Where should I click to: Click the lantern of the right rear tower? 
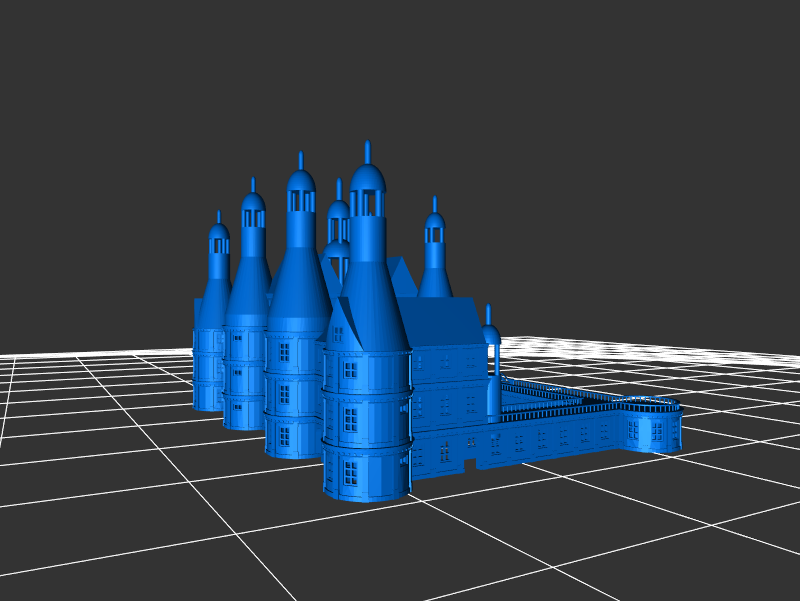click(434, 232)
